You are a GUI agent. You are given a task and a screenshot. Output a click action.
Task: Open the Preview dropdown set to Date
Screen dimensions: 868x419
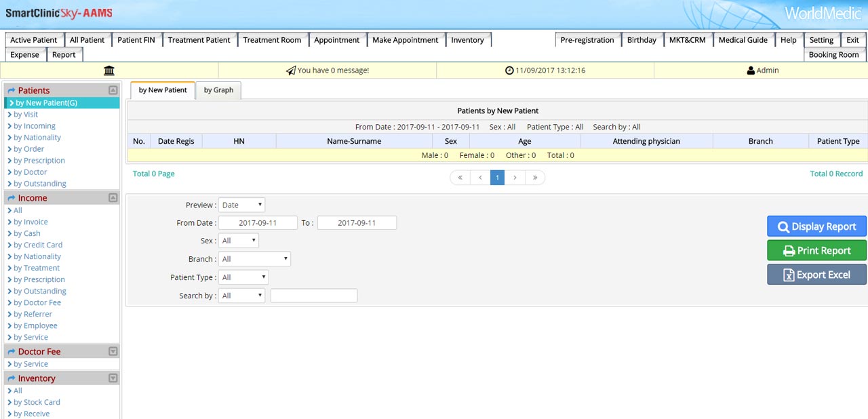tap(241, 205)
